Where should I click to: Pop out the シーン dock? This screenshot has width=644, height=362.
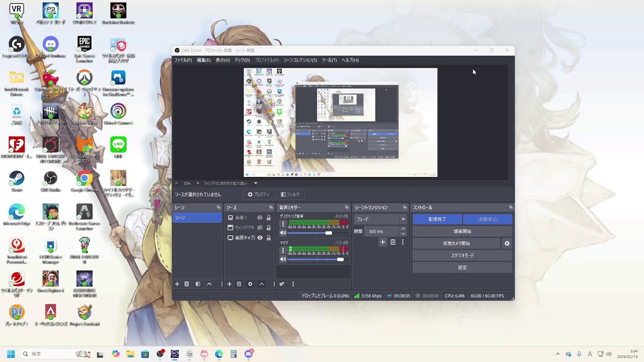pos(218,208)
